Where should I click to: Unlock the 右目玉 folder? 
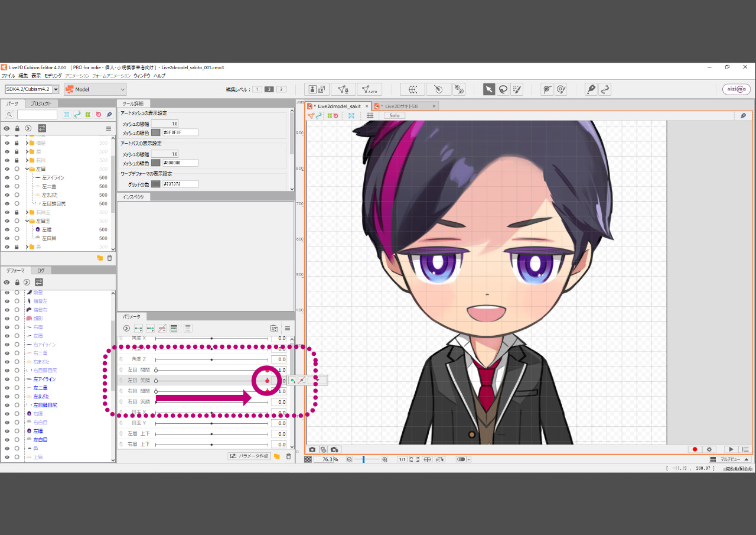17,212
